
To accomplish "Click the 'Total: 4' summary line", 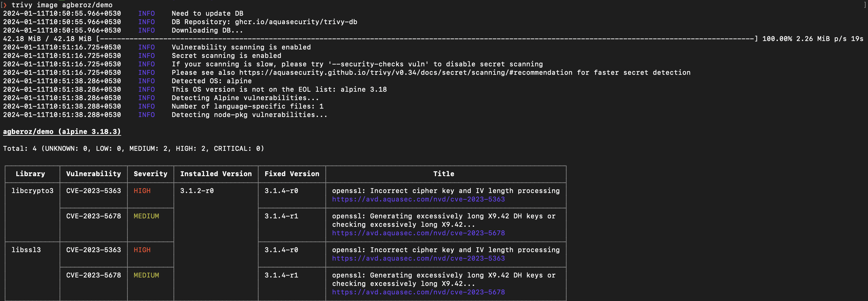I will pos(134,148).
